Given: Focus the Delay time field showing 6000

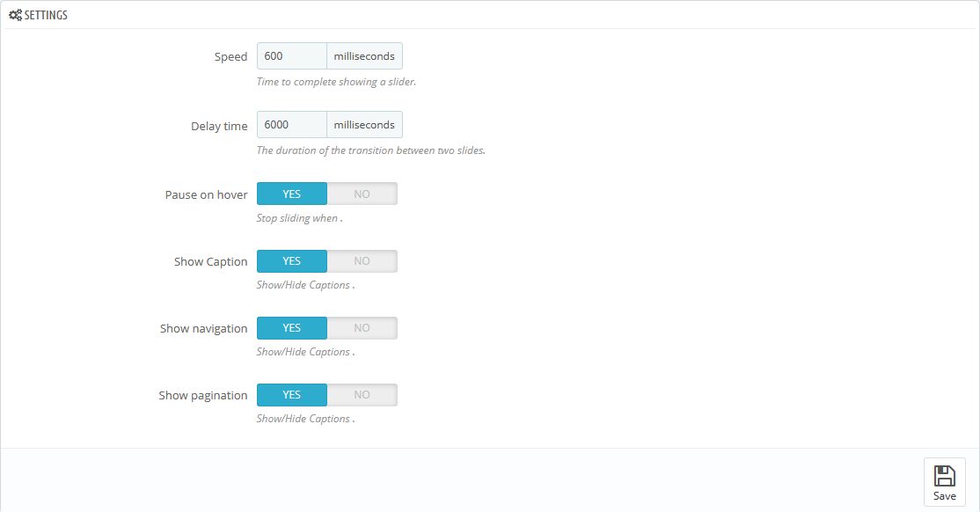Looking at the screenshot, I should pos(291,125).
